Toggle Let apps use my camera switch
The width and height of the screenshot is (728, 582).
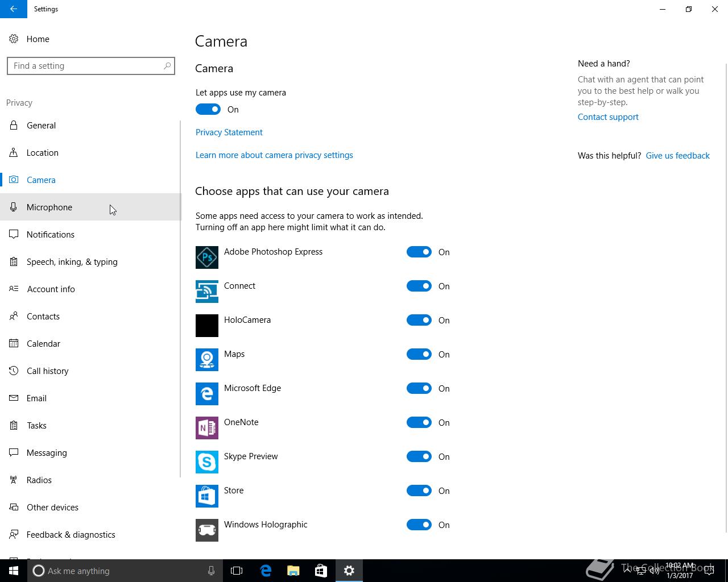pyautogui.click(x=208, y=109)
